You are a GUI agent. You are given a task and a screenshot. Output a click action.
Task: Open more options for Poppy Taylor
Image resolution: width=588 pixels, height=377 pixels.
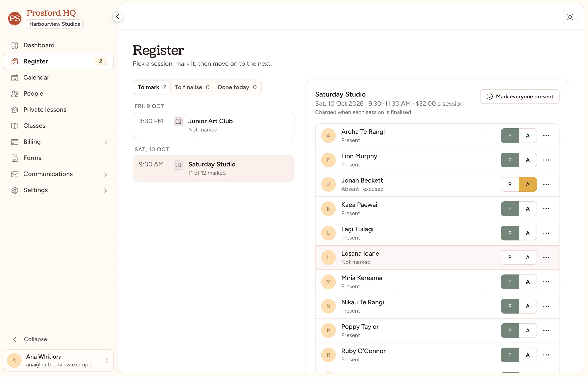click(546, 331)
